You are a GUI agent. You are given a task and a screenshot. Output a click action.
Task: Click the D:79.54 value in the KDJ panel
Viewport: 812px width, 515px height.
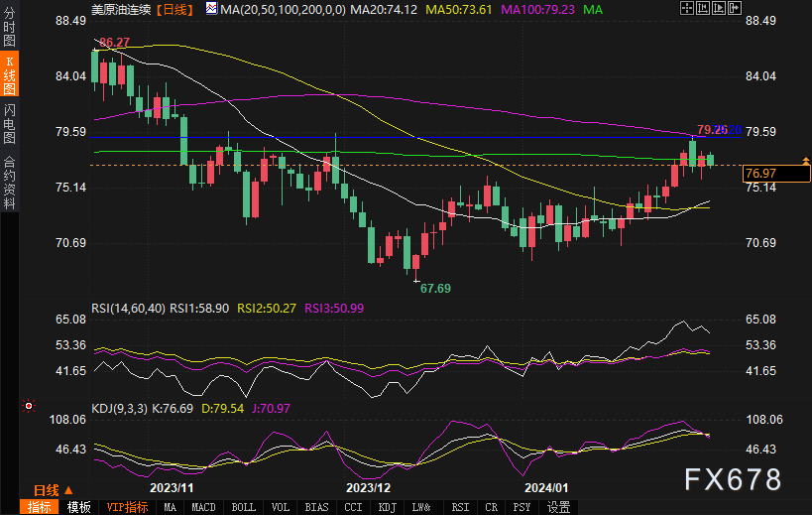[x=223, y=408]
